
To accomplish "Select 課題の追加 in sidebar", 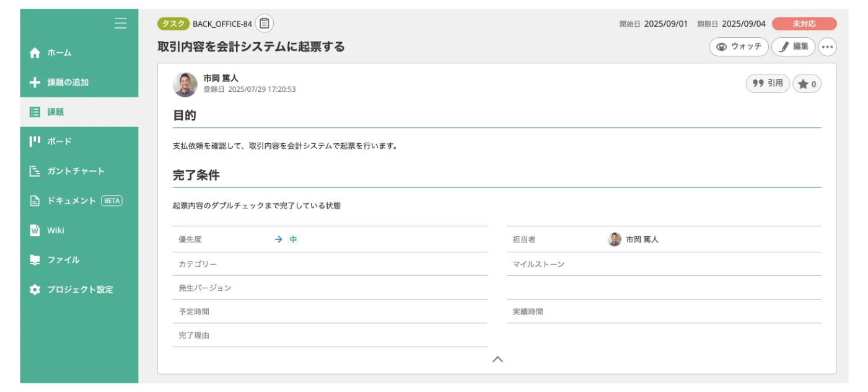I will [x=79, y=82].
